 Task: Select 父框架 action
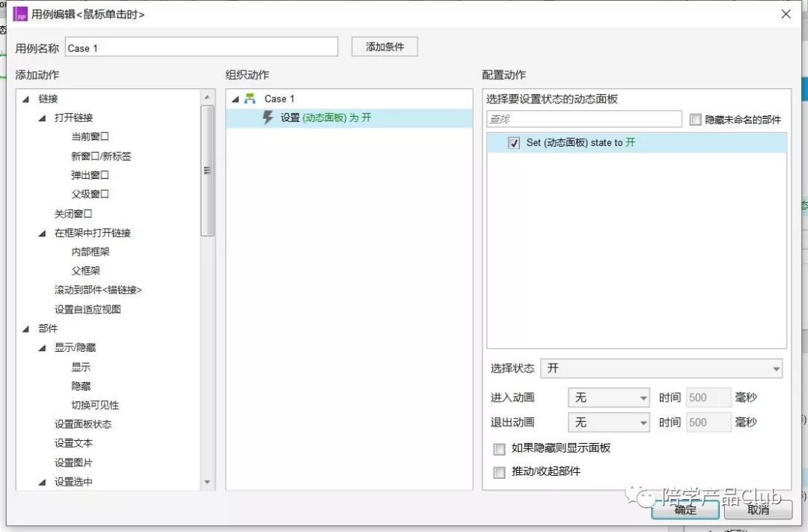tap(85, 271)
